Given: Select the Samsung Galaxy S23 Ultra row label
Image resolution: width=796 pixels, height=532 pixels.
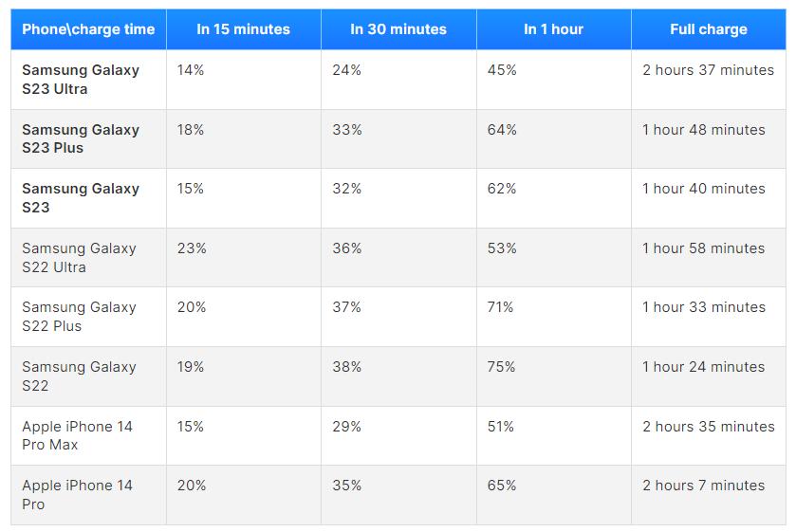Looking at the screenshot, I should [x=81, y=80].
